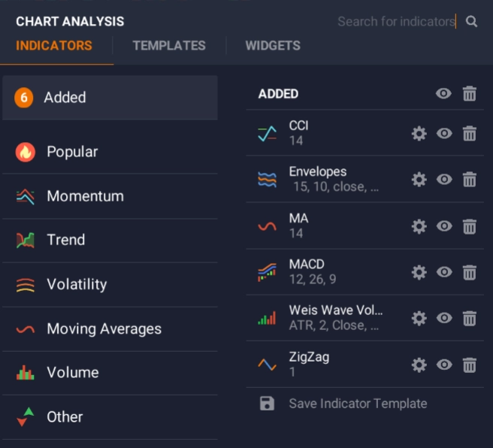493x448 pixels.
Task: Open the Volatility indicators category
Action: (77, 284)
